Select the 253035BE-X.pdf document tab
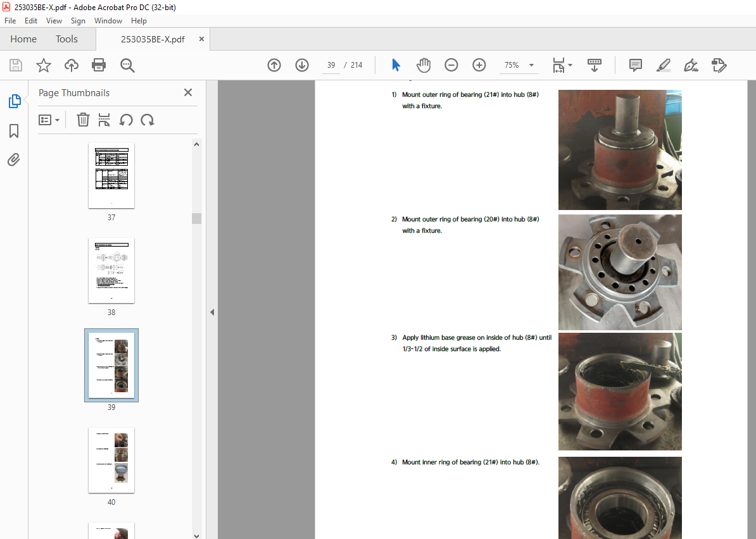This screenshot has height=539, width=756. (153, 39)
